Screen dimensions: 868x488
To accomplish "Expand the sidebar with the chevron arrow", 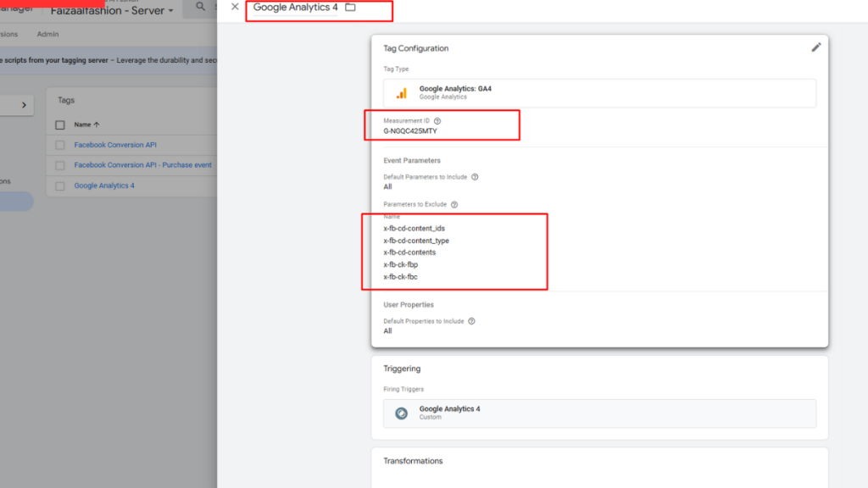I will point(24,105).
